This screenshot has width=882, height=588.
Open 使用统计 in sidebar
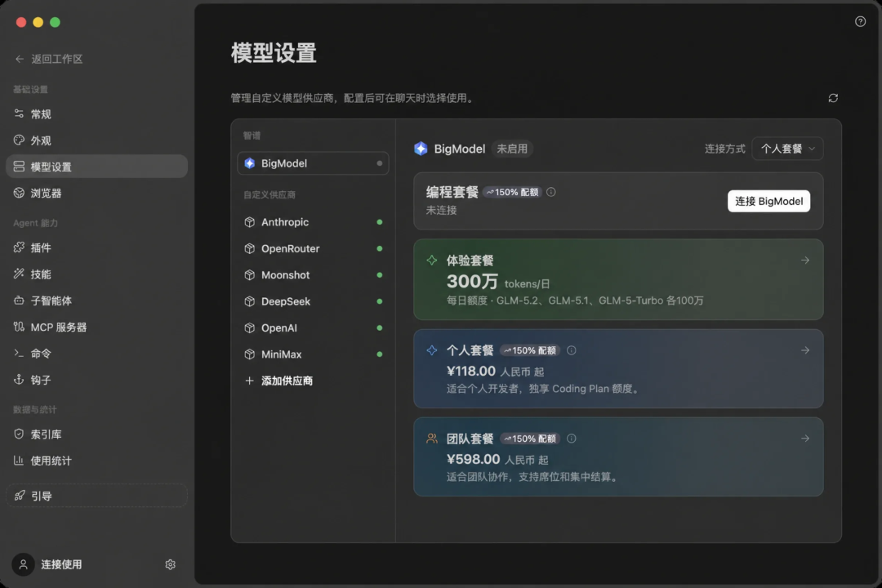[x=96, y=461]
